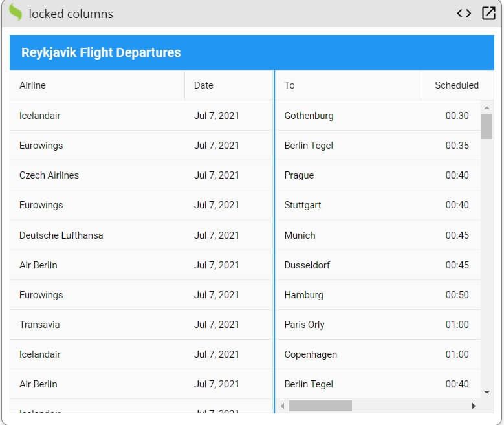The width and height of the screenshot is (504, 425).
Task: Click the horizontal scrollbar right arrow
Action: [474, 406]
